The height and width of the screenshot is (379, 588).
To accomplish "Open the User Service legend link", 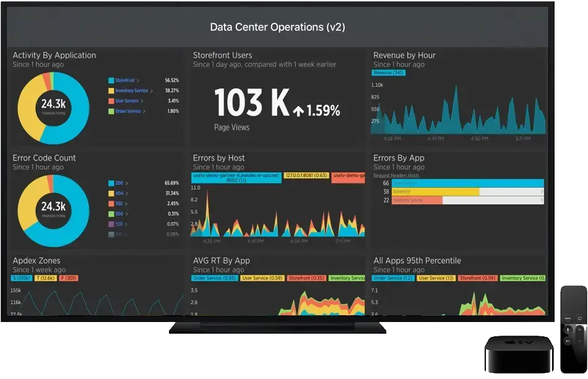I will pos(127,101).
